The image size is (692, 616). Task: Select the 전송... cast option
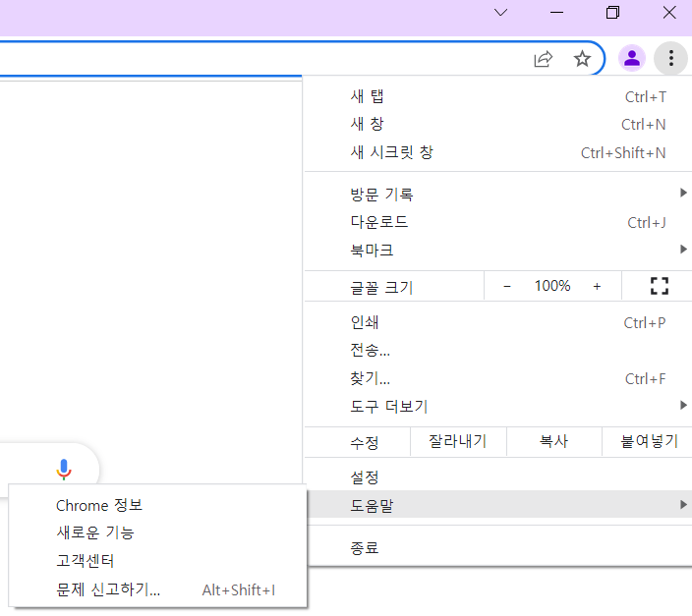[498, 351]
